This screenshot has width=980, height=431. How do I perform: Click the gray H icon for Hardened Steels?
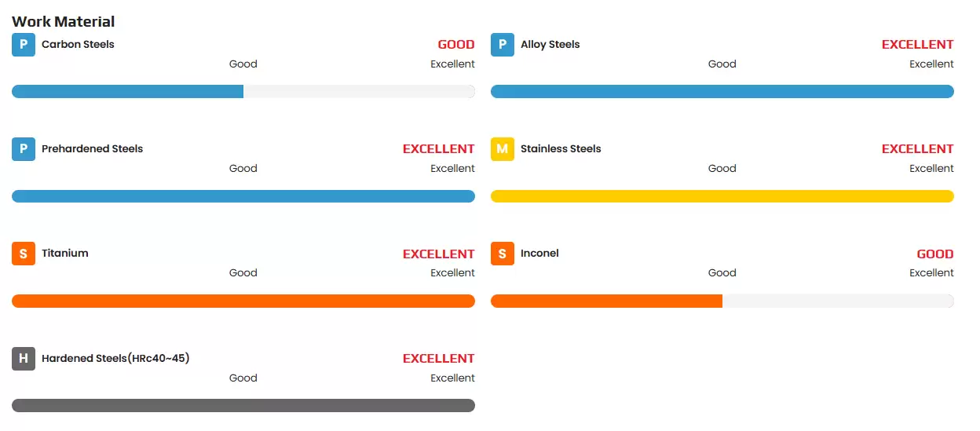pyautogui.click(x=24, y=359)
